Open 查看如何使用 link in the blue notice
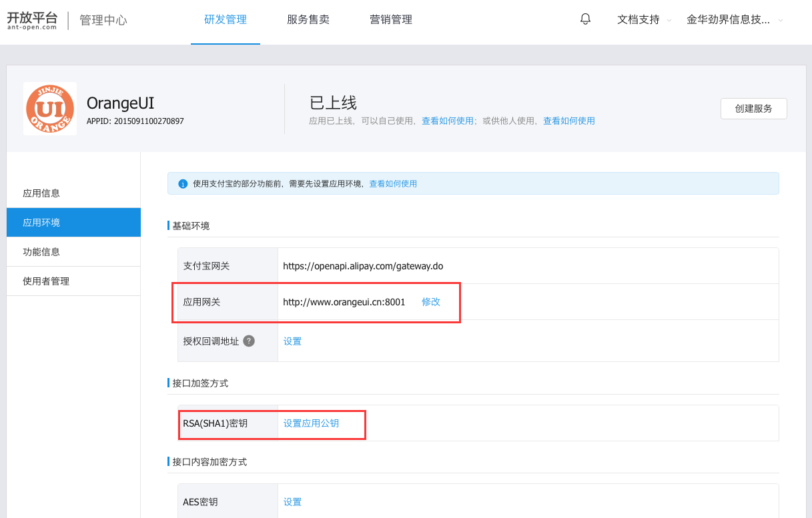Screen dimensions: 812x518 point(393,184)
